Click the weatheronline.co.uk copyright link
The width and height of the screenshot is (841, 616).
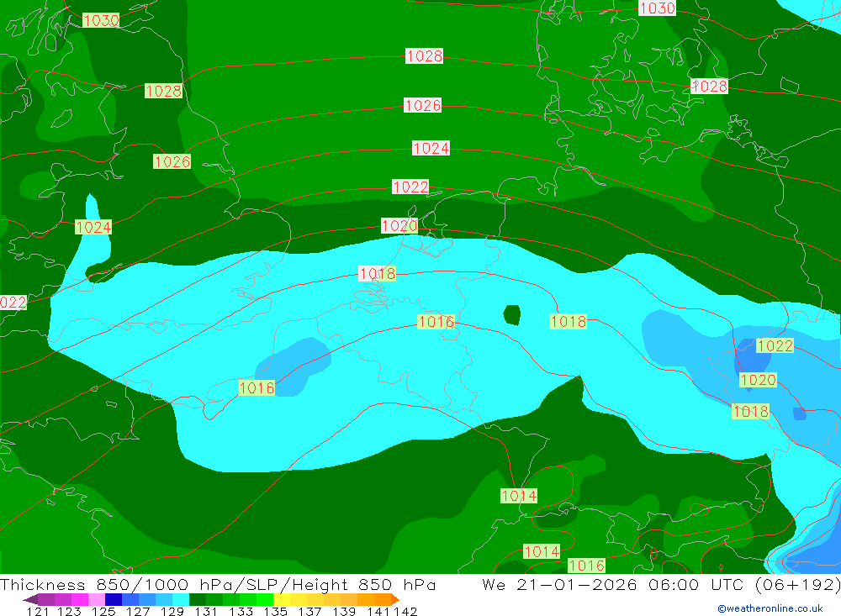tap(770, 608)
